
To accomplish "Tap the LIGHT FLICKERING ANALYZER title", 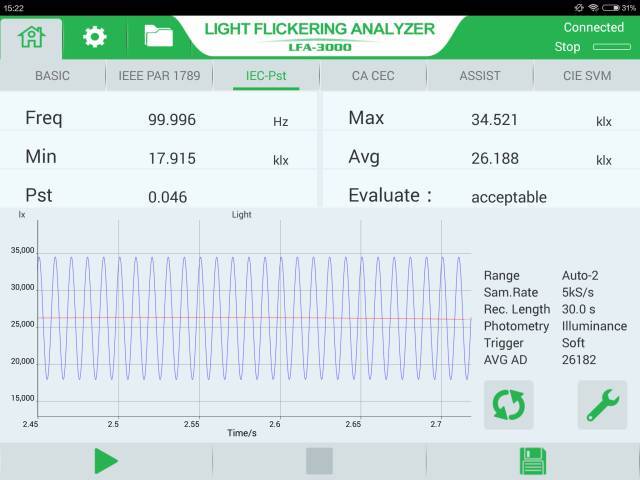I will click(x=320, y=29).
